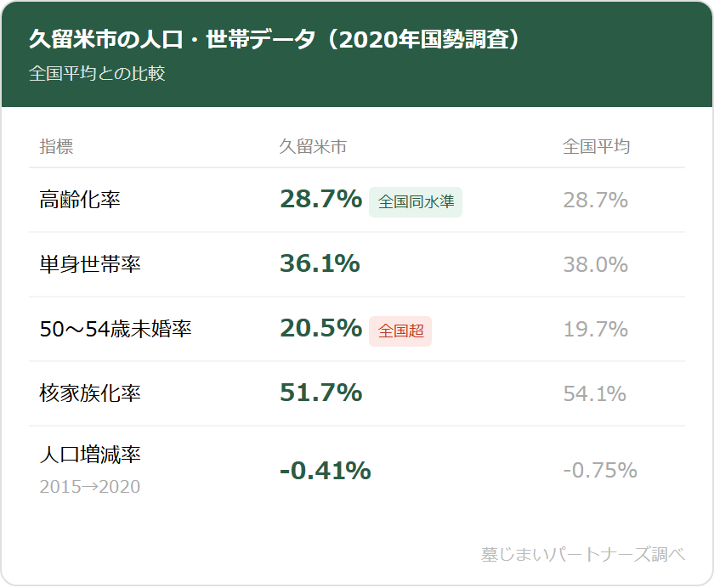
Task: Click the 単身世帯率 row label
Action: coord(90,265)
